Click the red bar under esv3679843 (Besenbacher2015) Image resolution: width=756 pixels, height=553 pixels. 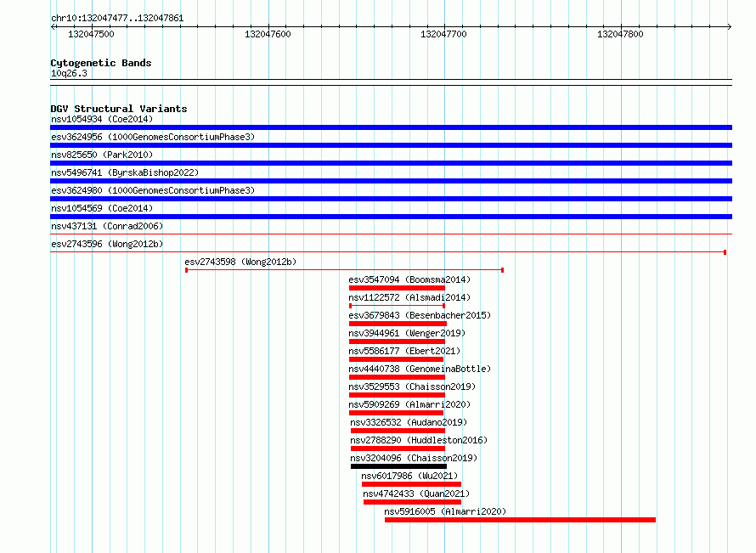[398, 324]
